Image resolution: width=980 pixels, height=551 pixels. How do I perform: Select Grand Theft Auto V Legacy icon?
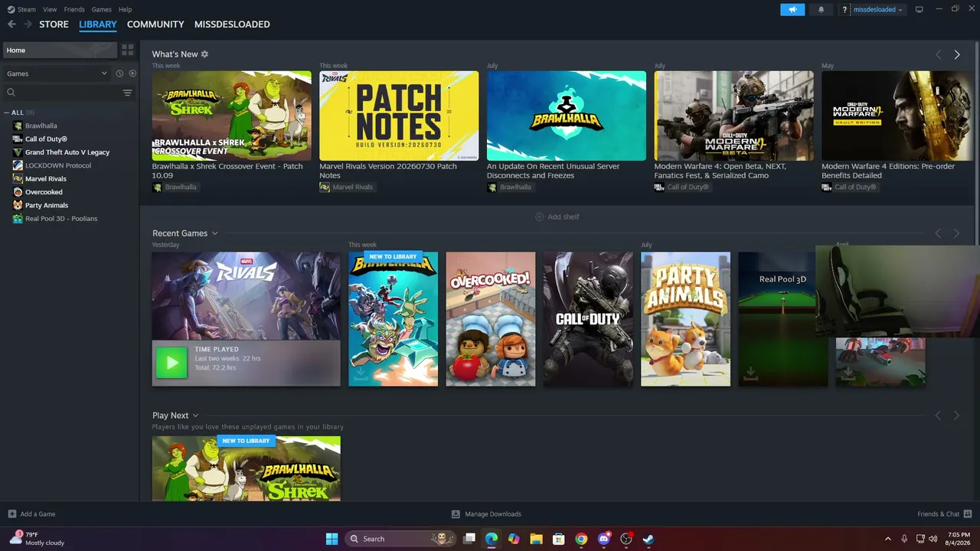pos(18,152)
